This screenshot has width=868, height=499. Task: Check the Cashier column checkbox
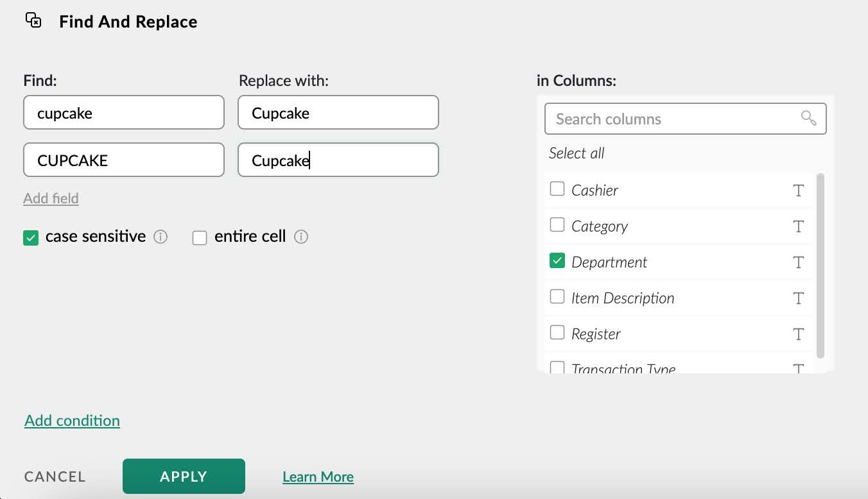[557, 189]
